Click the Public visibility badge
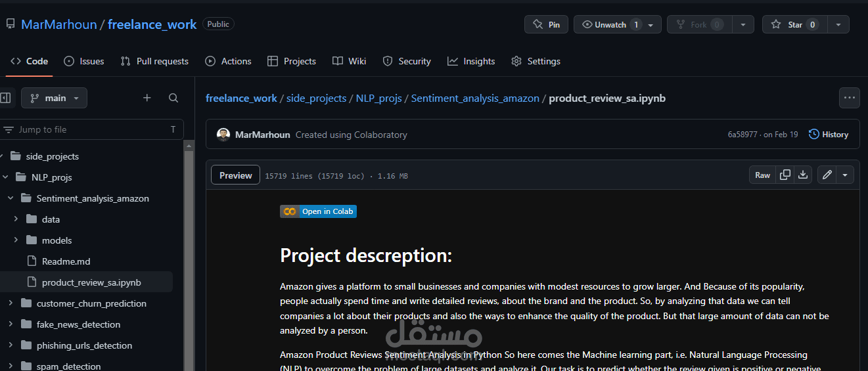The height and width of the screenshot is (371, 868). [218, 24]
